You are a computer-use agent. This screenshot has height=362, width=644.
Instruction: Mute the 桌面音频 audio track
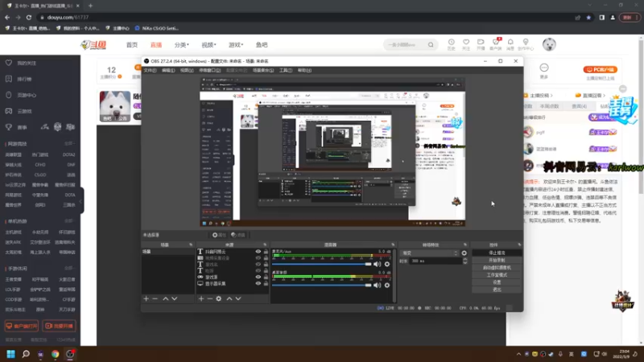point(377,286)
